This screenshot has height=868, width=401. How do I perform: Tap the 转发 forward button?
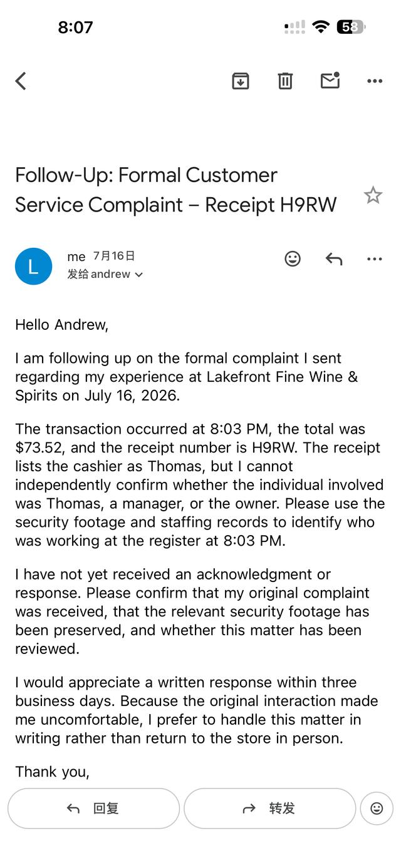pos(269,809)
